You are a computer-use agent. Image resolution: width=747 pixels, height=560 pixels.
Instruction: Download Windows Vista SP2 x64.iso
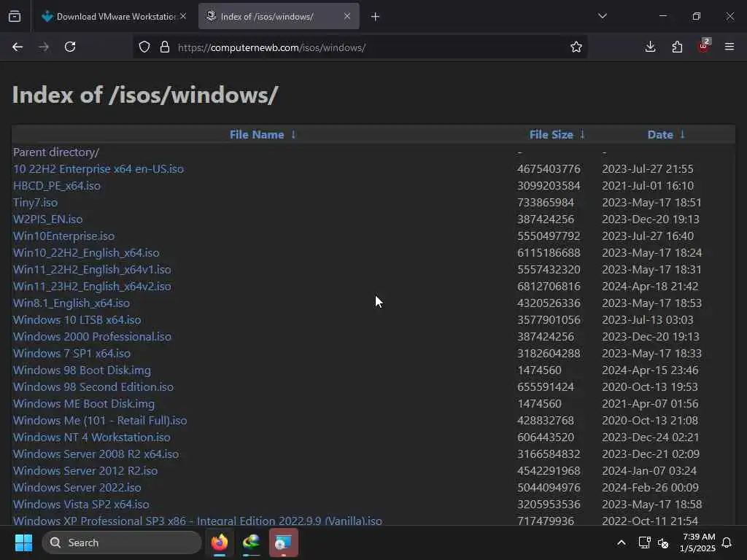coord(81,505)
